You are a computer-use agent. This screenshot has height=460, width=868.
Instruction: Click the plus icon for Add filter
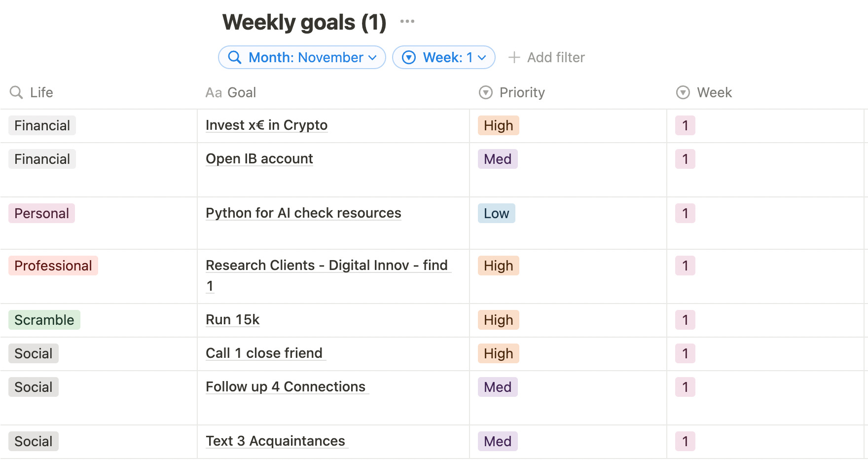coord(514,58)
